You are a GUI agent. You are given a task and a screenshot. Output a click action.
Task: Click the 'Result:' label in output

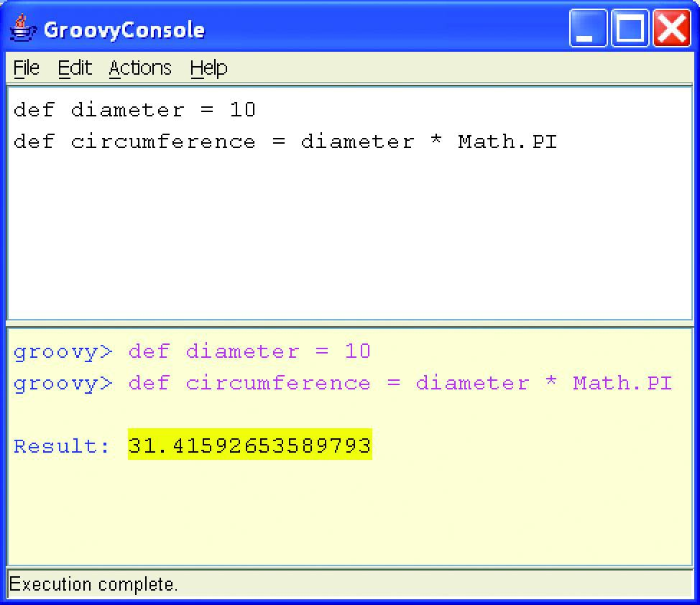(x=62, y=446)
